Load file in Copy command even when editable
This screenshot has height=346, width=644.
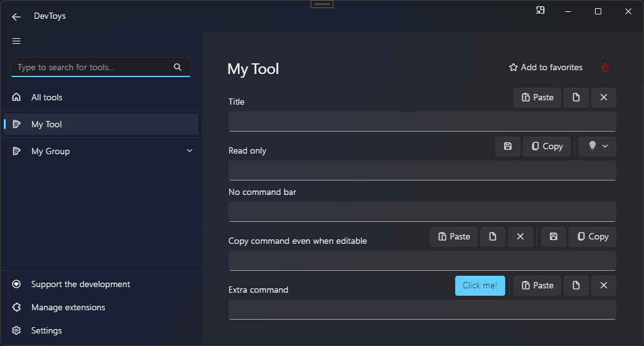pyautogui.click(x=493, y=237)
